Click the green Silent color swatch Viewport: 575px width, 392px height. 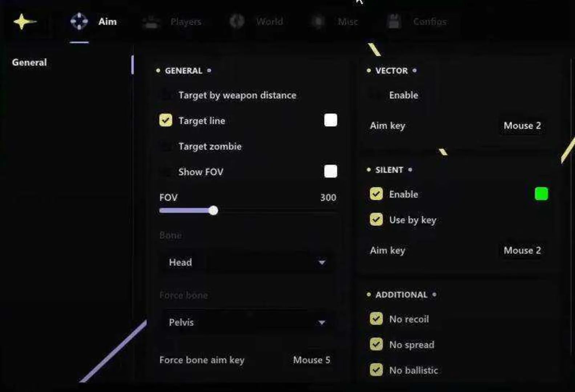(x=541, y=194)
